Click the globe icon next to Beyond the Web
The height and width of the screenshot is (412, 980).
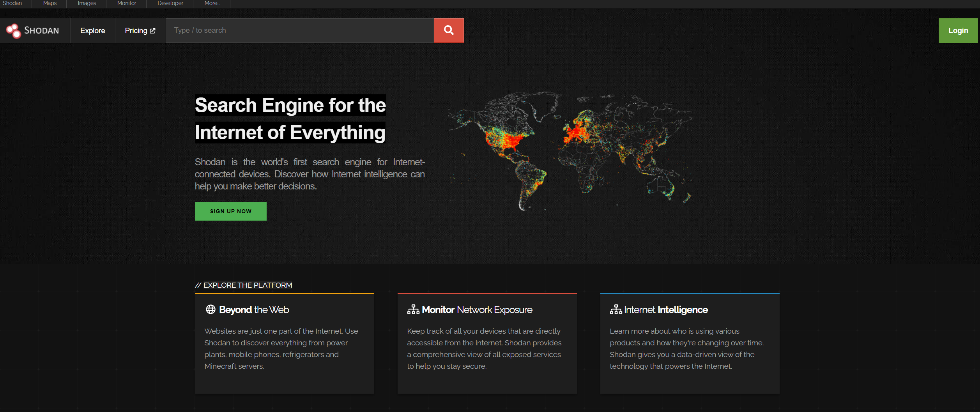tap(211, 309)
